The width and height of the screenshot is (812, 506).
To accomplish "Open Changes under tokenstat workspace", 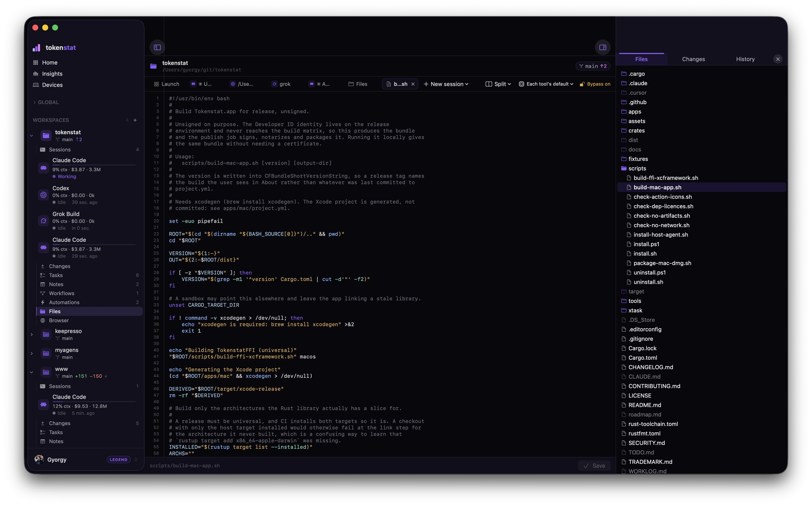I will [x=89, y=266].
